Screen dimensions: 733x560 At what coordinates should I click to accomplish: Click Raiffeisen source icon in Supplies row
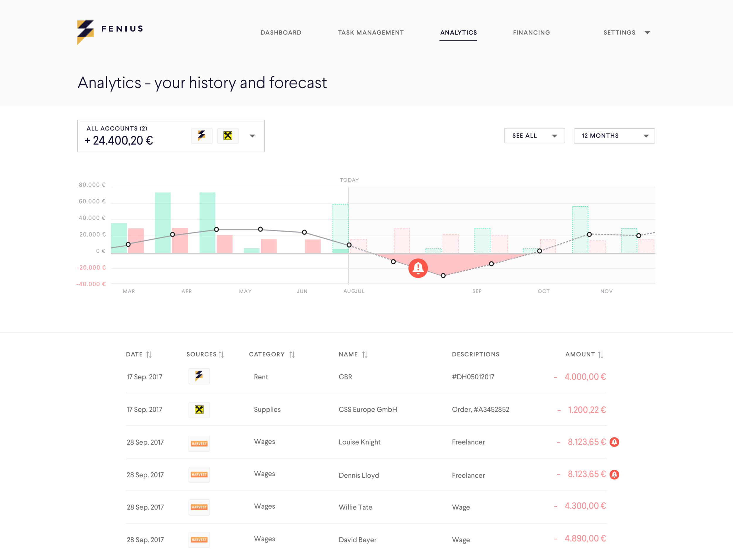pyautogui.click(x=199, y=410)
